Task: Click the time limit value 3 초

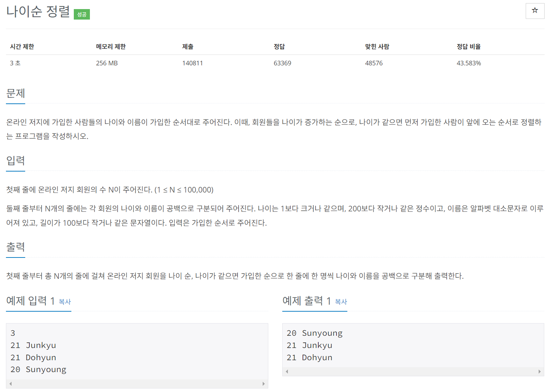Action: tap(15, 63)
